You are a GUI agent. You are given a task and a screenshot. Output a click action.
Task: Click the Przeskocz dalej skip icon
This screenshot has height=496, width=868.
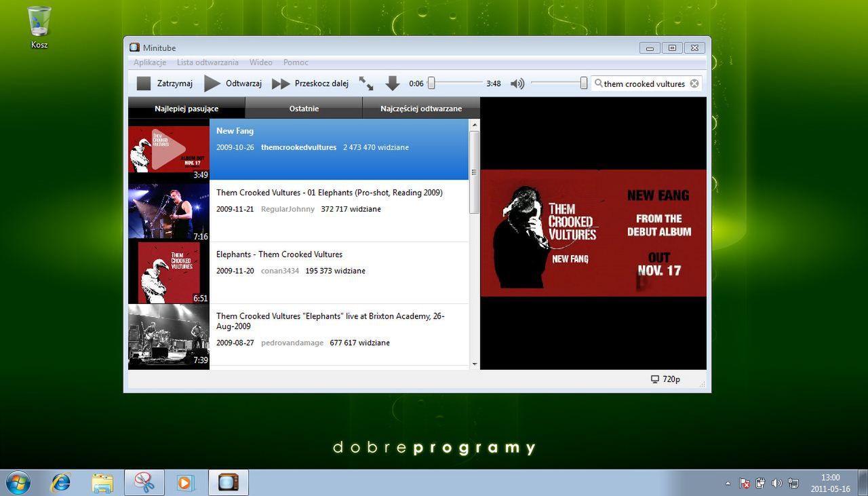(281, 84)
